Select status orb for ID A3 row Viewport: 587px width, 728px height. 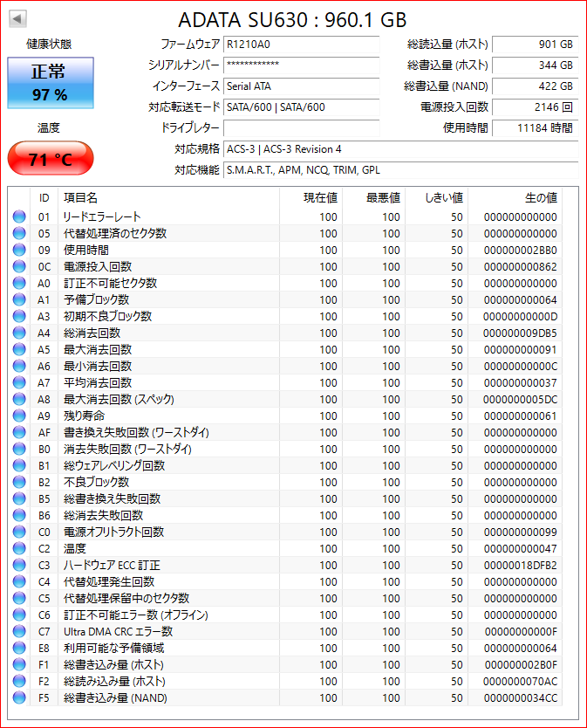point(19,316)
